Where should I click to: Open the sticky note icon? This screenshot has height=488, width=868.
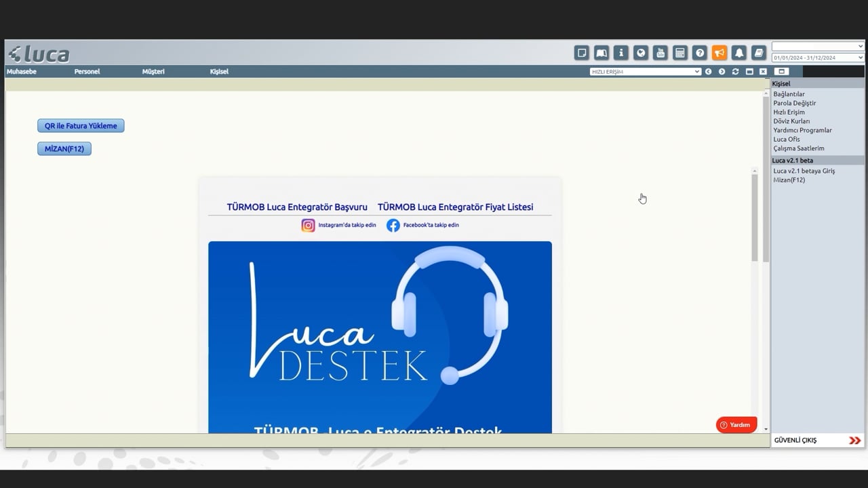[x=581, y=53]
